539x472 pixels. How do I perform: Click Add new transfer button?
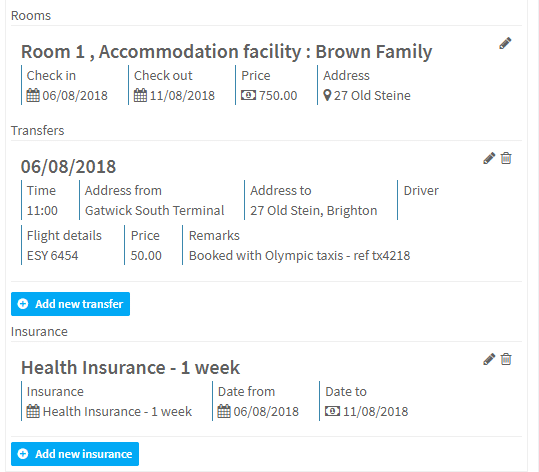pyautogui.click(x=70, y=304)
